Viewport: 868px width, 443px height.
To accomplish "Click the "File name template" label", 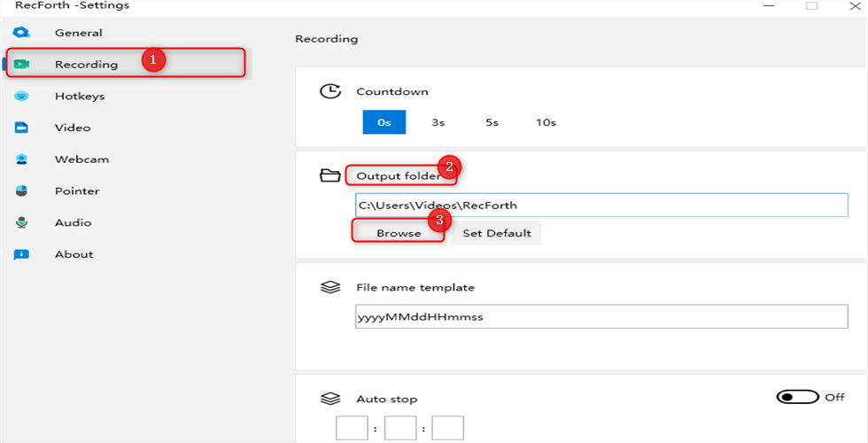I will coord(415,287).
